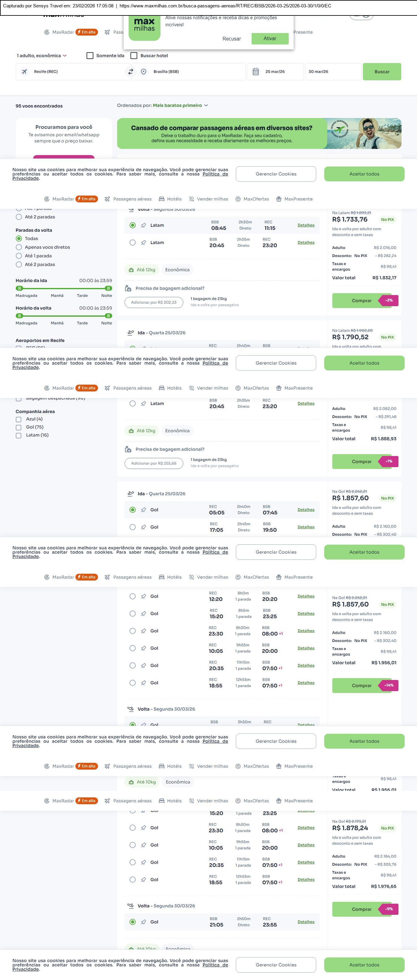Image resolution: width=417 pixels, height=980 pixels.
Task: Click the Horário da ida slider left handle
Action: coord(19,288)
